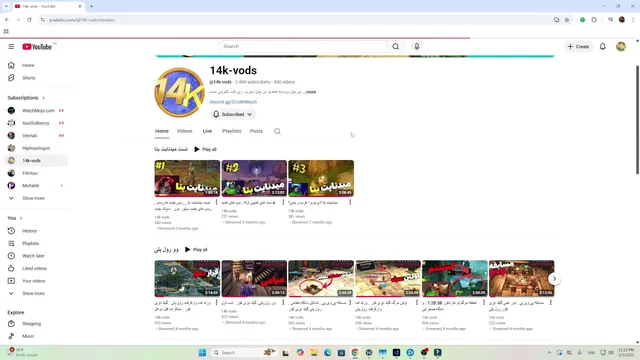
Task: Click the channel search icon
Action: (277, 131)
